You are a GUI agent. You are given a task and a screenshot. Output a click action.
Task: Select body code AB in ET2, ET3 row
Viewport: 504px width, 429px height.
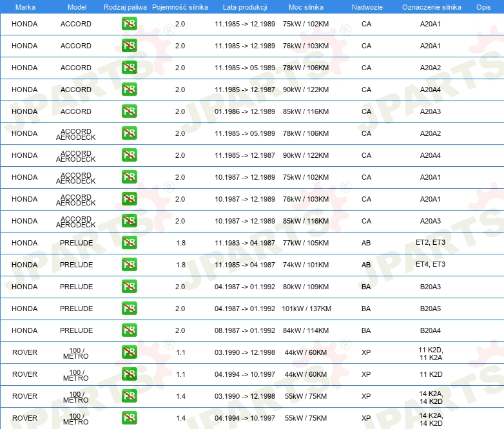pos(366,243)
